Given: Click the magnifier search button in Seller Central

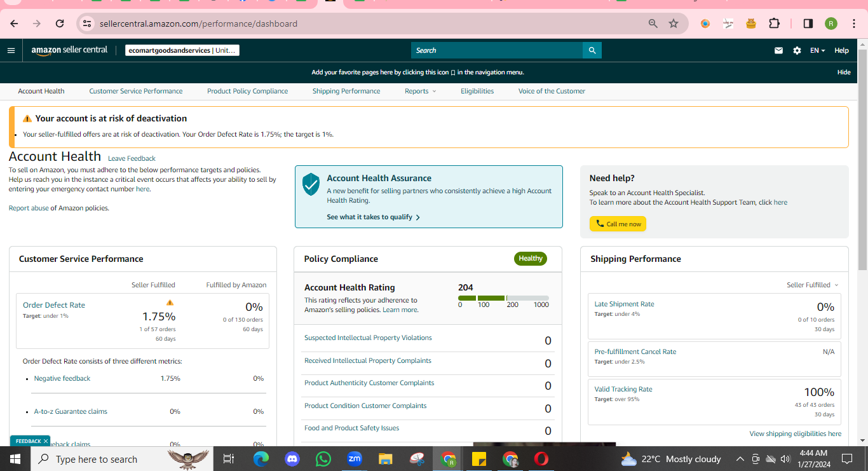Looking at the screenshot, I should click(x=592, y=50).
